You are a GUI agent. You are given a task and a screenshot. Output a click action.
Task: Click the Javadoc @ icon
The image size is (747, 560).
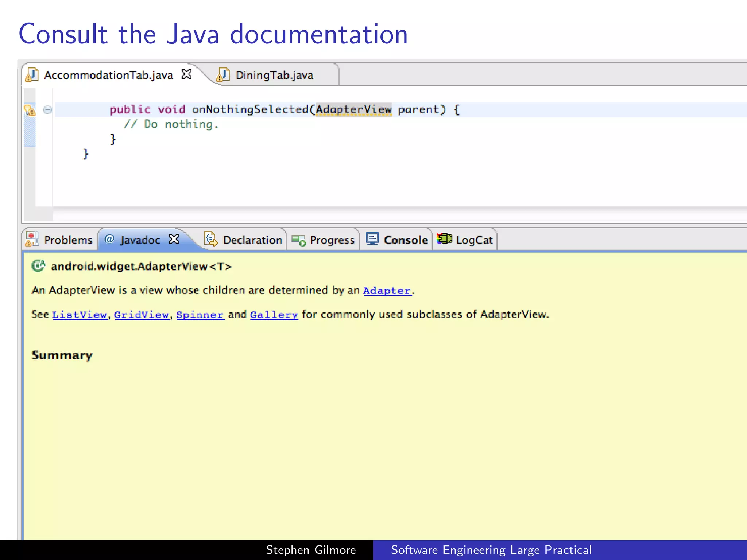coord(109,239)
